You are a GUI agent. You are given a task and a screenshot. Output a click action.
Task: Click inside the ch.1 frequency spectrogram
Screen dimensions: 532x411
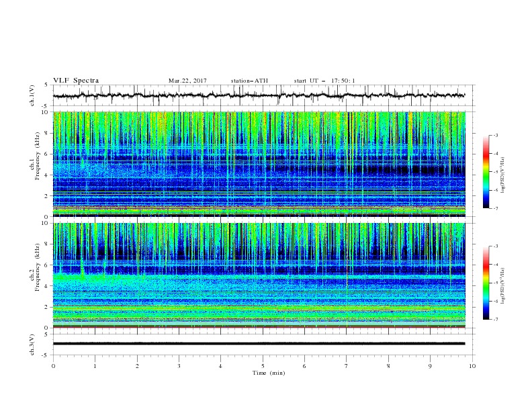point(259,164)
